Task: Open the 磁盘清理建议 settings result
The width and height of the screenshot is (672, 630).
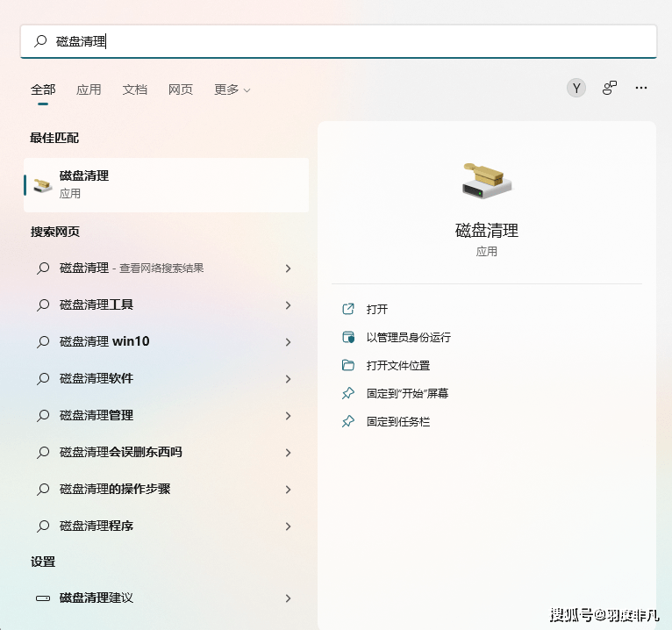Action: click(x=167, y=598)
